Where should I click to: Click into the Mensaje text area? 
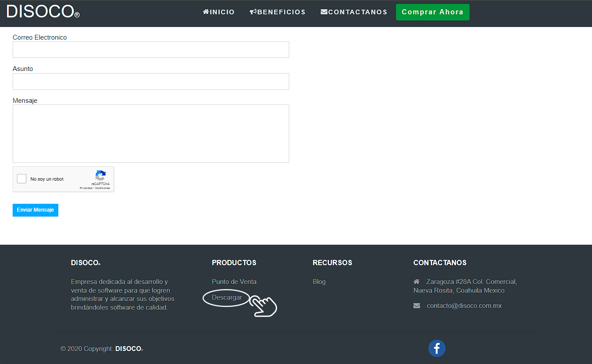[151, 133]
